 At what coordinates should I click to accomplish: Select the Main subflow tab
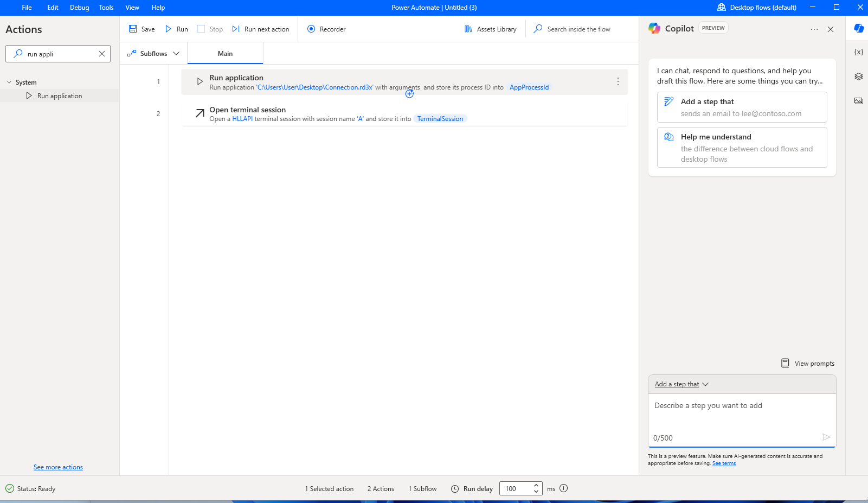coord(225,54)
